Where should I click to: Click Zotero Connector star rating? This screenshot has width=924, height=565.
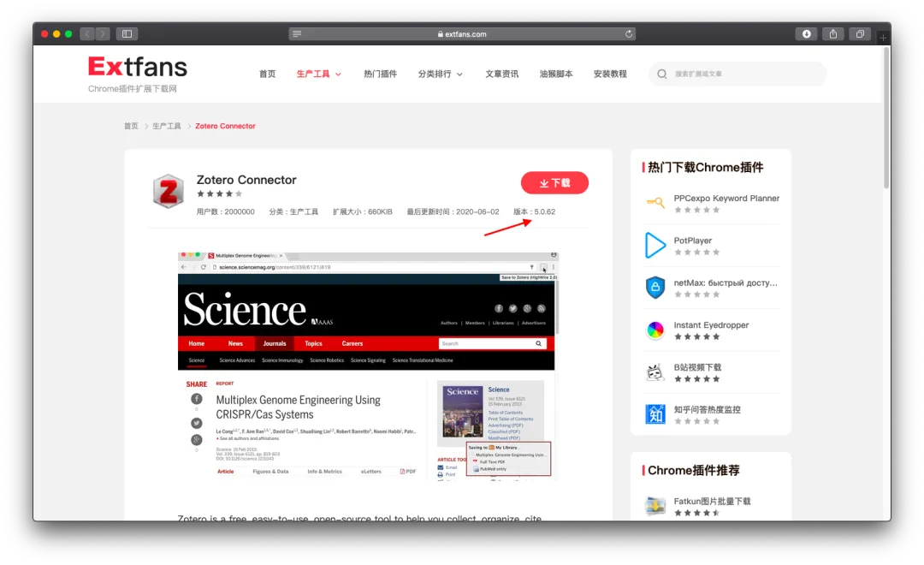point(219,194)
